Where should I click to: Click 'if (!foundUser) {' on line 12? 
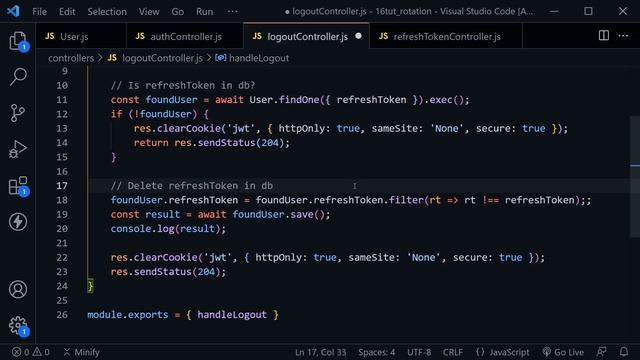(x=160, y=114)
